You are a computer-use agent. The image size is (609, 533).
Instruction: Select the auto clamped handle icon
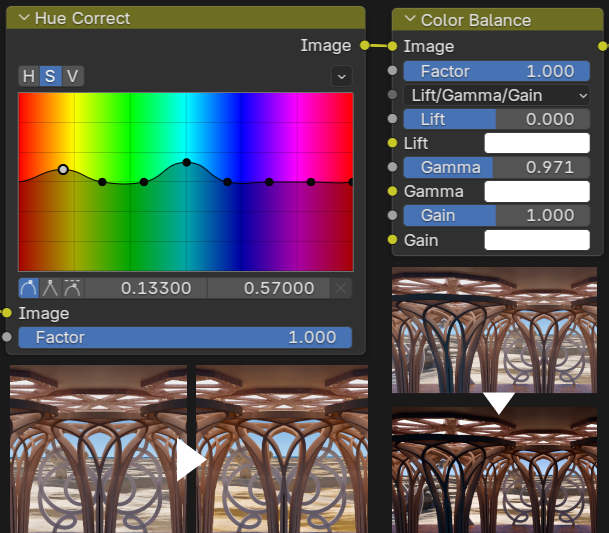[71, 288]
